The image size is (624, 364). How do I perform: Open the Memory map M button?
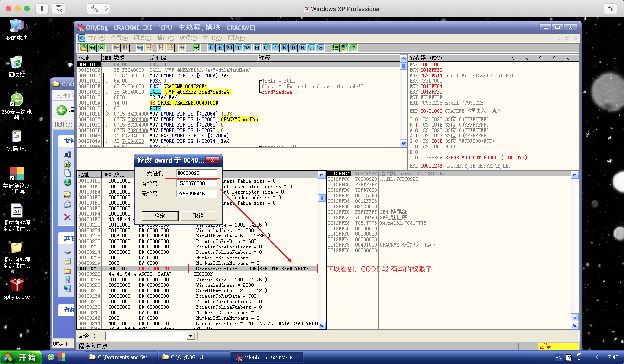pos(229,47)
